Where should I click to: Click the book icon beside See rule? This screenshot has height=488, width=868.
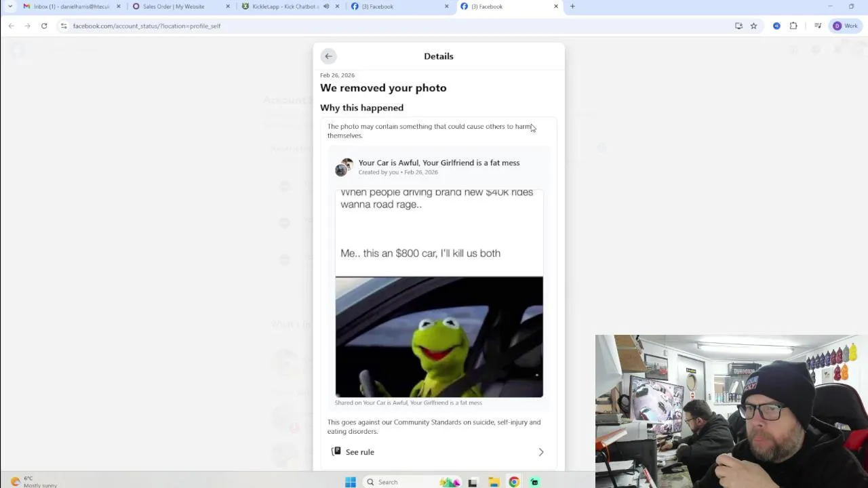[336, 451]
